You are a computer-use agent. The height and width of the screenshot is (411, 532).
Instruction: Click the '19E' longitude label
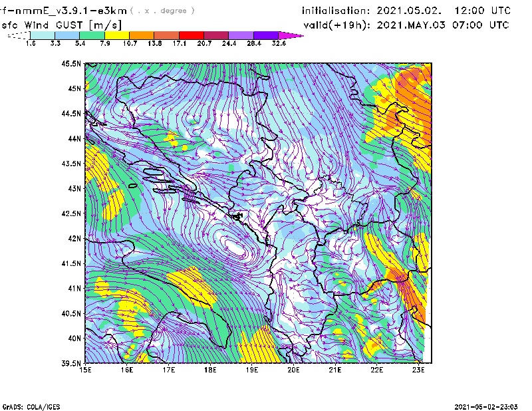click(252, 370)
